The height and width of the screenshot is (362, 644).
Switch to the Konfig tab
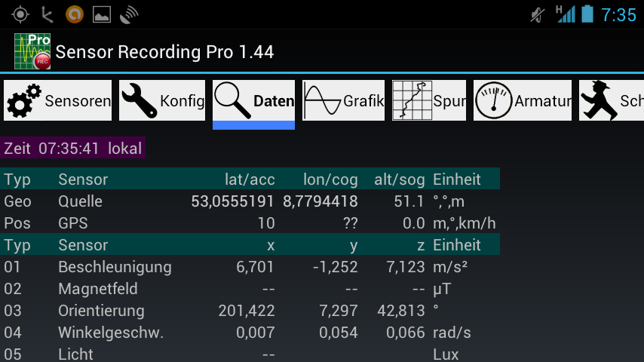tap(162, 100)
